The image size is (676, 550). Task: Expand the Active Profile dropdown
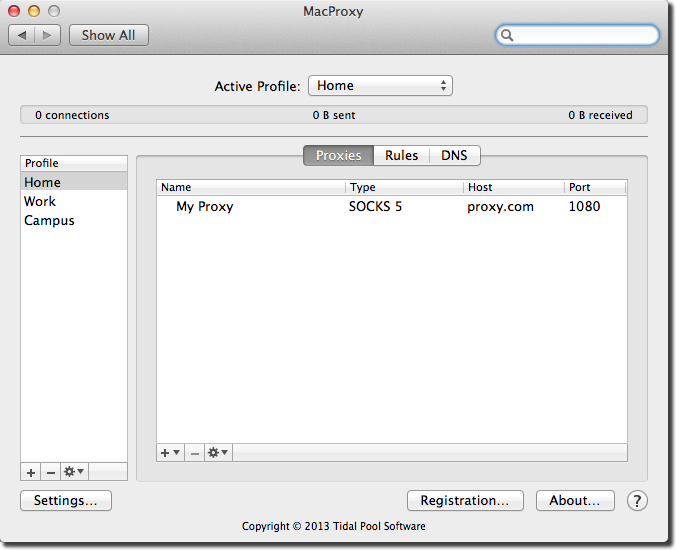pyautogui.click(x=380, y=86)
